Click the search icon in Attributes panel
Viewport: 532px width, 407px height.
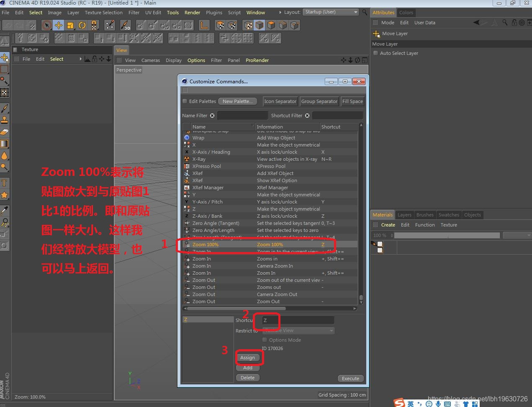pos(505,23)
